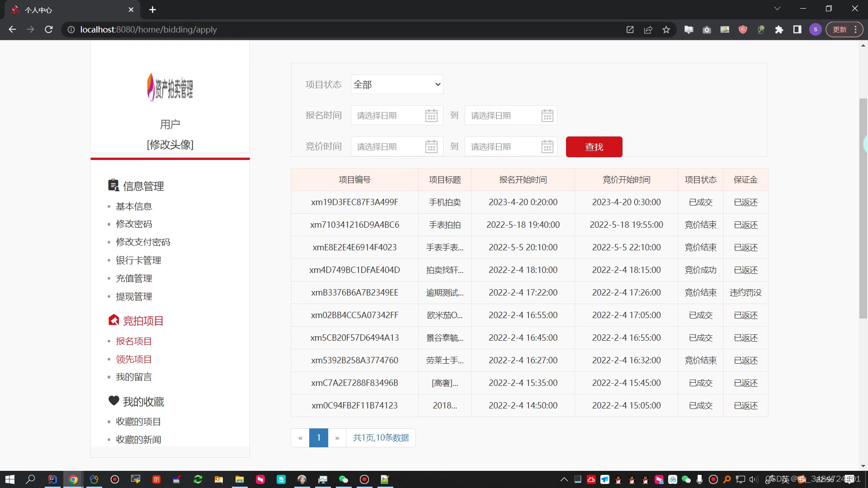The image size is (868, 488).
Task: Select 银行卡管理 in the sidebar menu
Action: (x=138, y=260)
